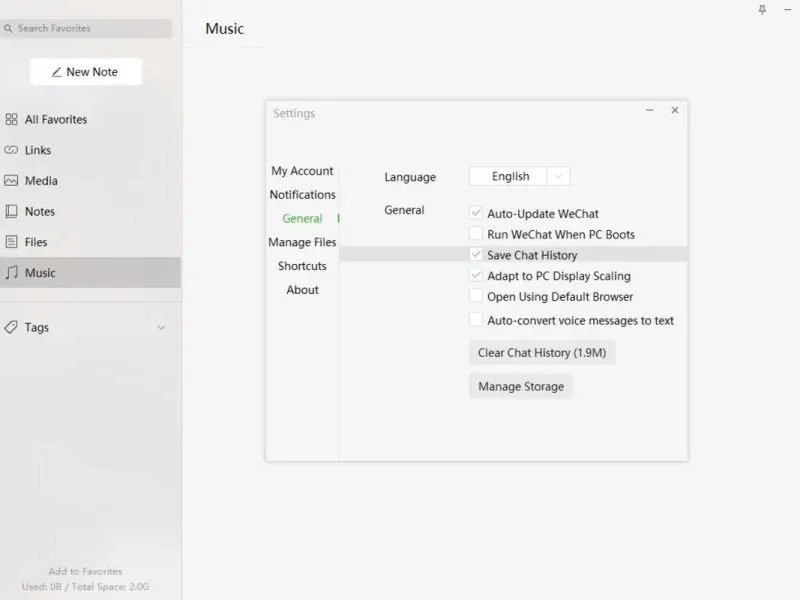Open My Account settings tab
Viewport: 800px width, 600px height.
pos(302,171)
